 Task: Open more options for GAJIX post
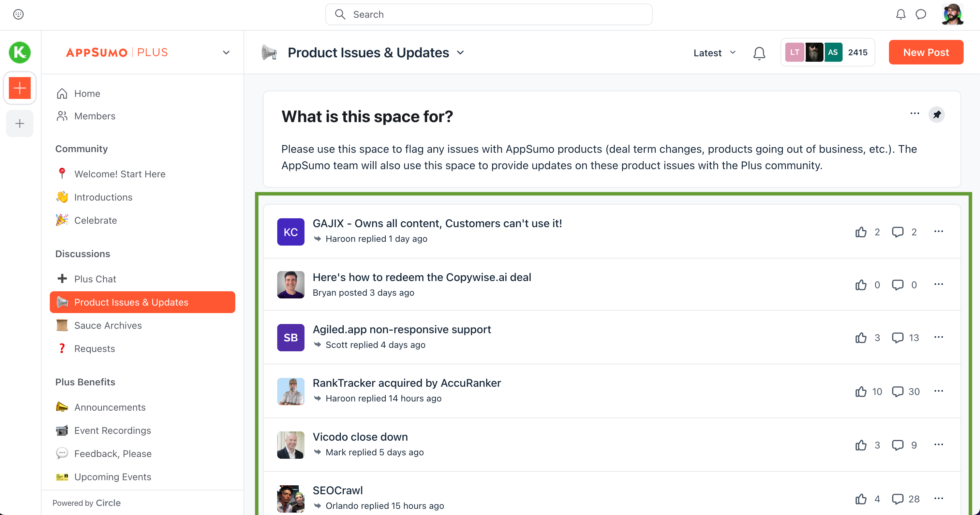[x=938, y=232]
